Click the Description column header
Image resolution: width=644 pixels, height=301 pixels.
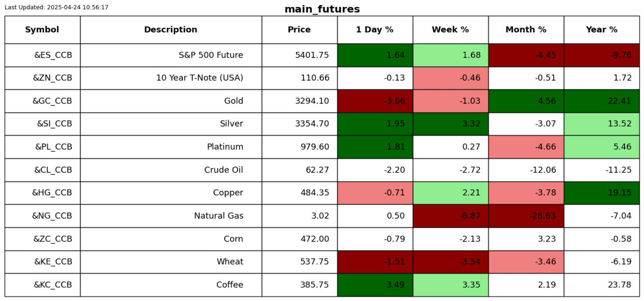click(171, 30)
